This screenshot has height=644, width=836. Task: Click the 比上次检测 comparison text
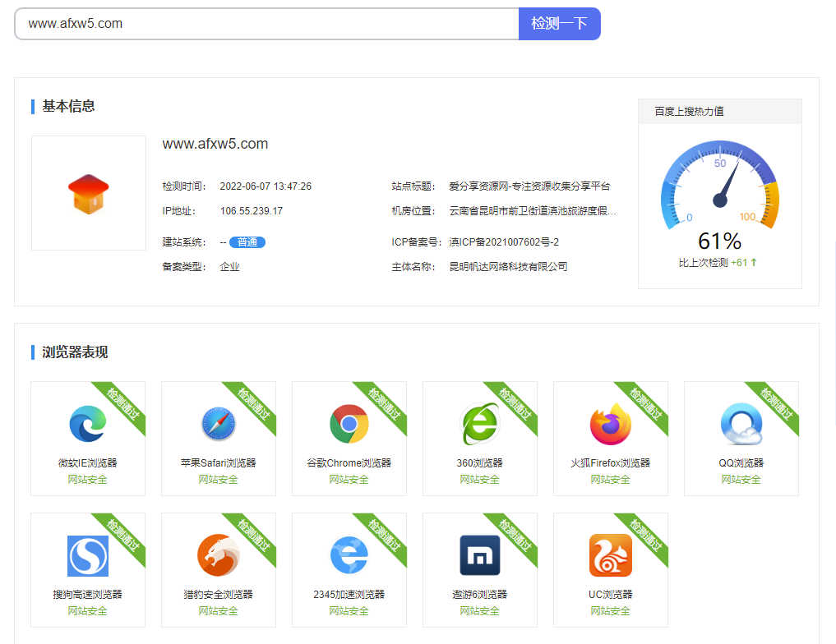(703, 263)
